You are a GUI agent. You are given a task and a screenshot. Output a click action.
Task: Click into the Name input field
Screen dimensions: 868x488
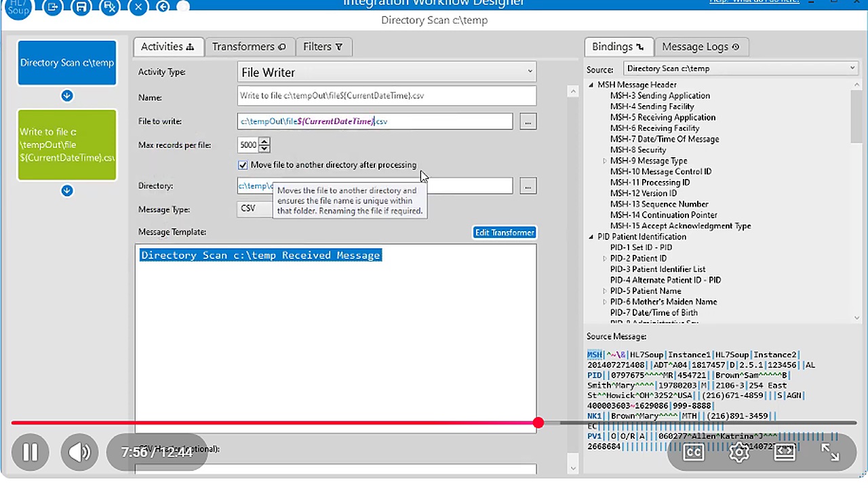(x=387, y=96)
